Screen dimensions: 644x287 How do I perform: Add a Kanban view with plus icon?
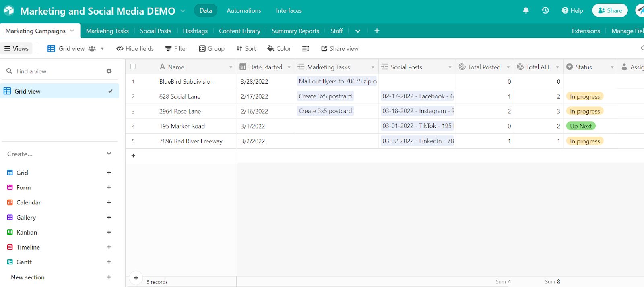[x=109, y=232]
